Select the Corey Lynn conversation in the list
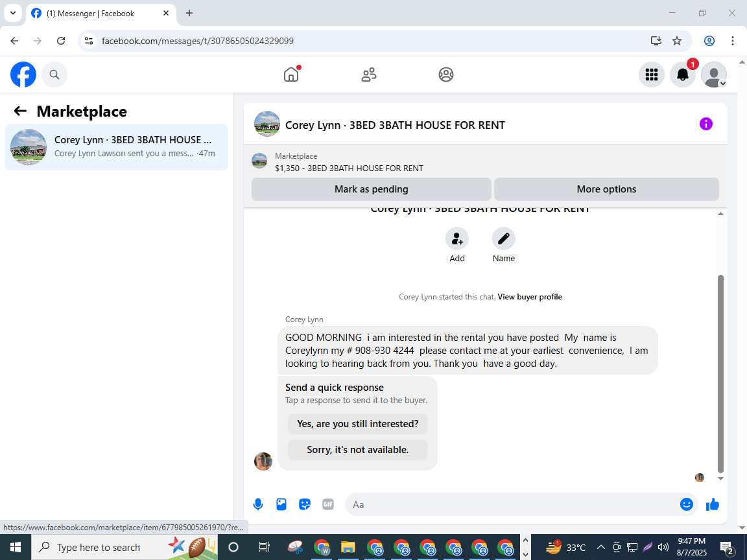The image size is (747, 560). 117,146
